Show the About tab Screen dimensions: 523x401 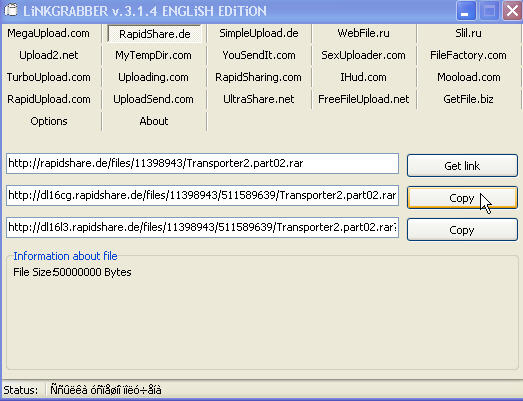153,121
